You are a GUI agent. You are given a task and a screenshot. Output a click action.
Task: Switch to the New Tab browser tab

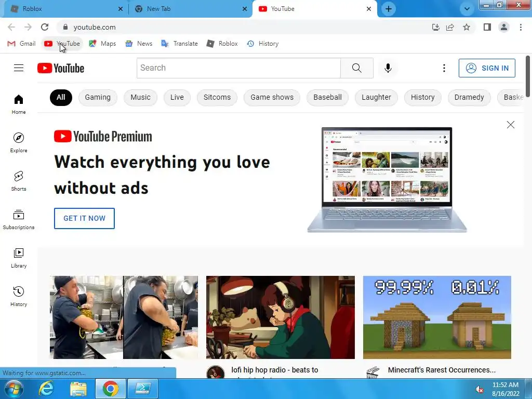click(187, 9)
